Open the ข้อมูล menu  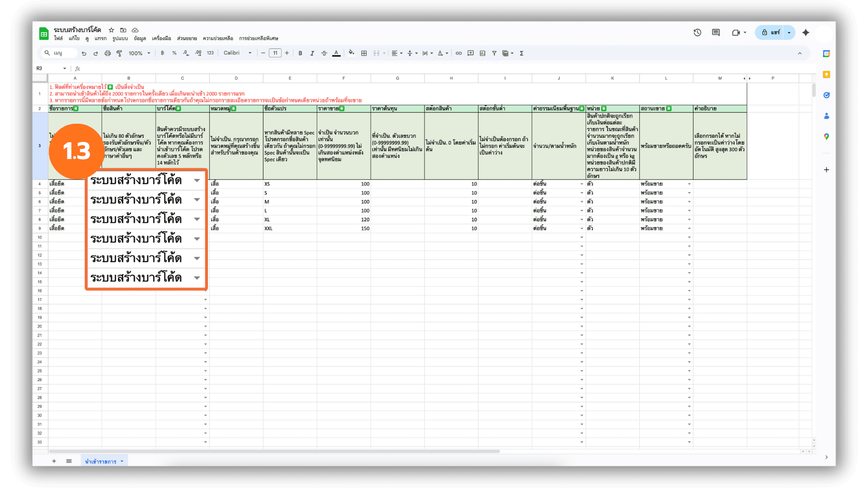pyautogui.click(x=140, y=38)
